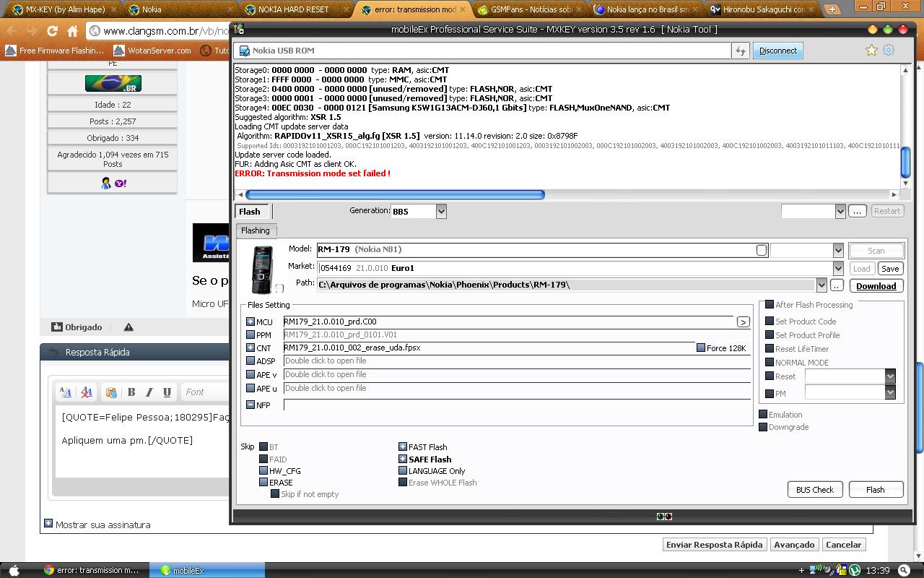The image size is (924, 578).
Task: Toggle the PPM file checkbox
Action: tap(250, 335)
